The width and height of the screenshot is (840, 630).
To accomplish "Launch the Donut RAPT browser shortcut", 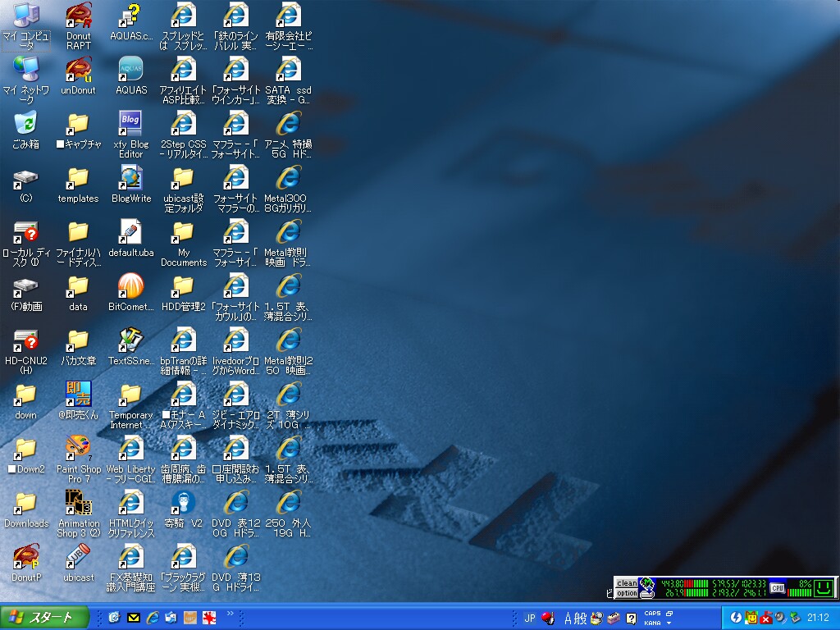I will (78, 27).
